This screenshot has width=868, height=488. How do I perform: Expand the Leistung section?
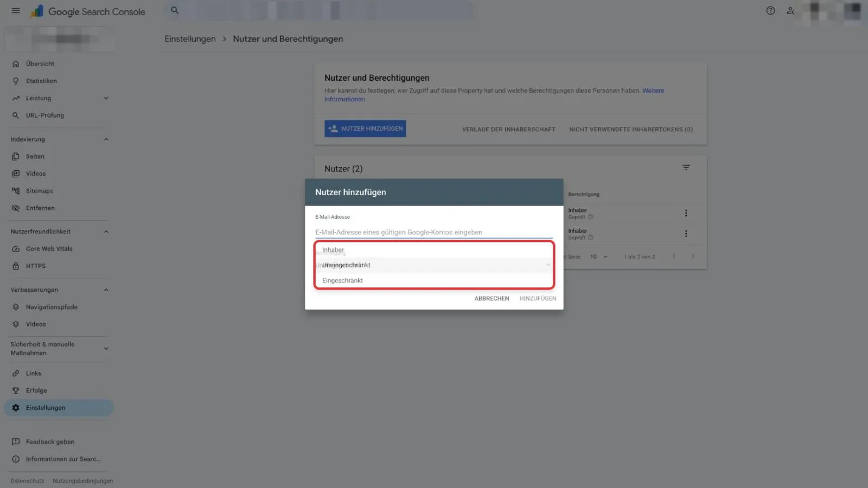[x=106, y=98]
